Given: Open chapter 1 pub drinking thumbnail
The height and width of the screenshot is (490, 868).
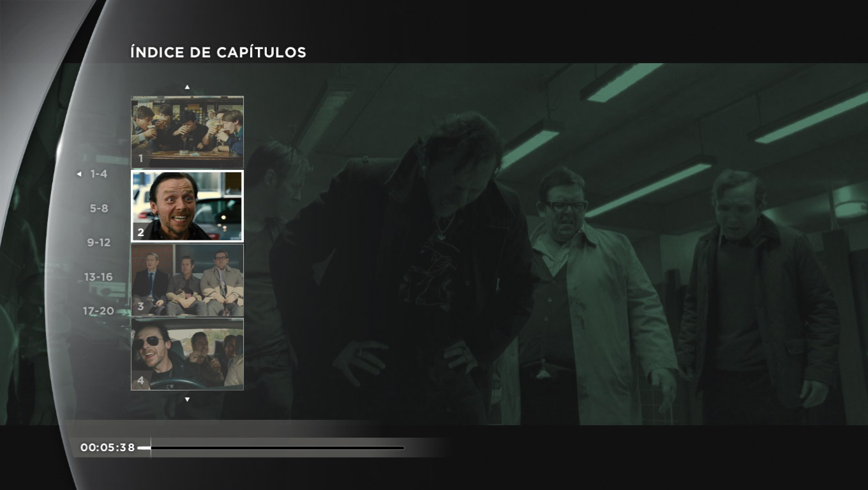Looking at the screenshot, I should tap(187, 132).
